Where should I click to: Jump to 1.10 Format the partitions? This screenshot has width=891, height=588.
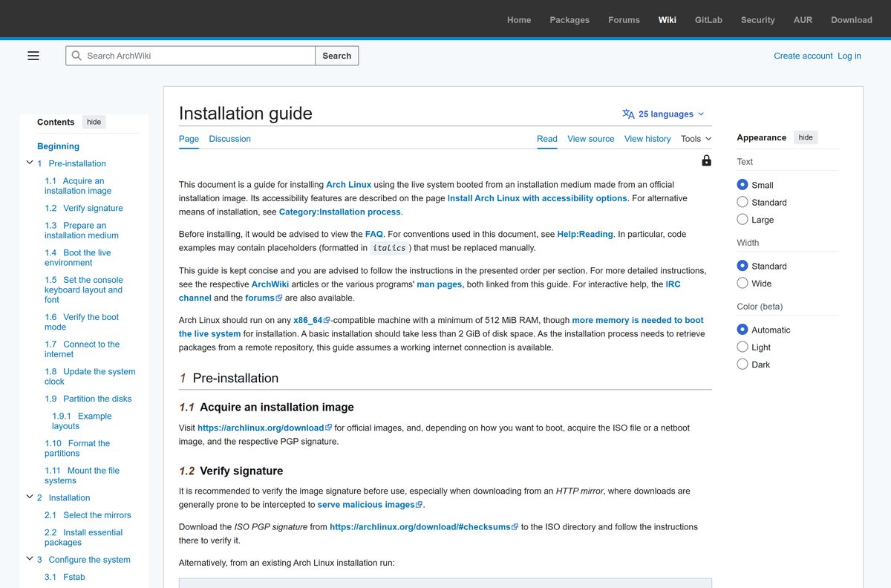77,448
